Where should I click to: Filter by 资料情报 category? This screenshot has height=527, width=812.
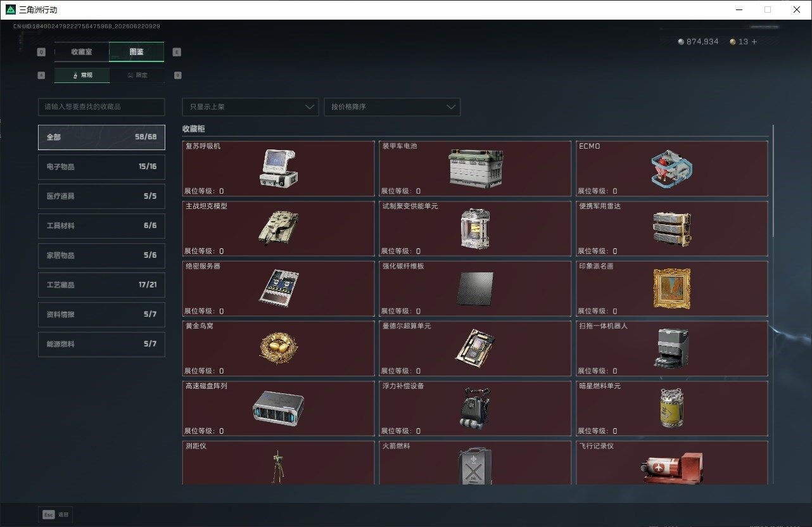click(101, 314)
